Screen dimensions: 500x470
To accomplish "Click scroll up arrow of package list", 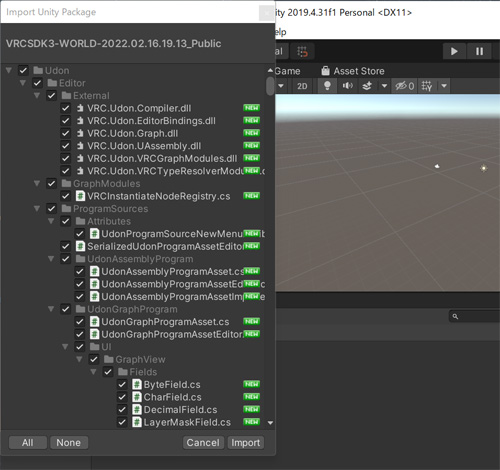I will point(270,70).
